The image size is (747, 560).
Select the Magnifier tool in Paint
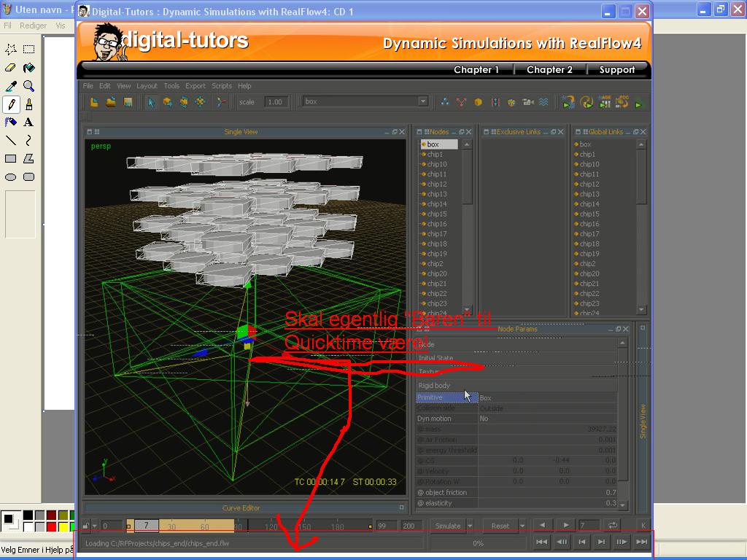click(x=28, y=86)
